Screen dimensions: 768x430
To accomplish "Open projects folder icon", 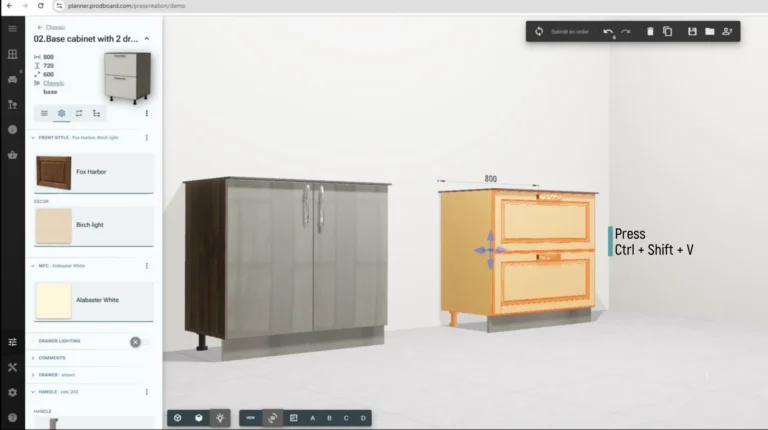I will pyautogui.click(x=709, y=32).
